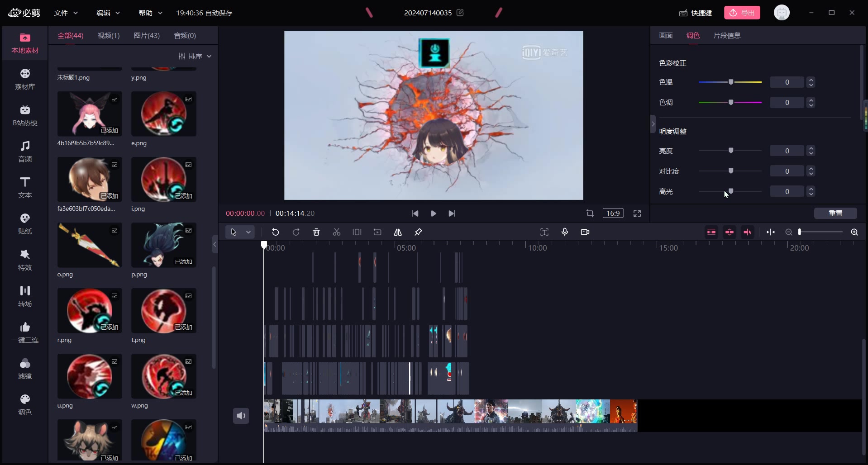Open the 贴纸 stickers panel
The image size is (868, 465).
pyautogui.click(x=25, y=224)
